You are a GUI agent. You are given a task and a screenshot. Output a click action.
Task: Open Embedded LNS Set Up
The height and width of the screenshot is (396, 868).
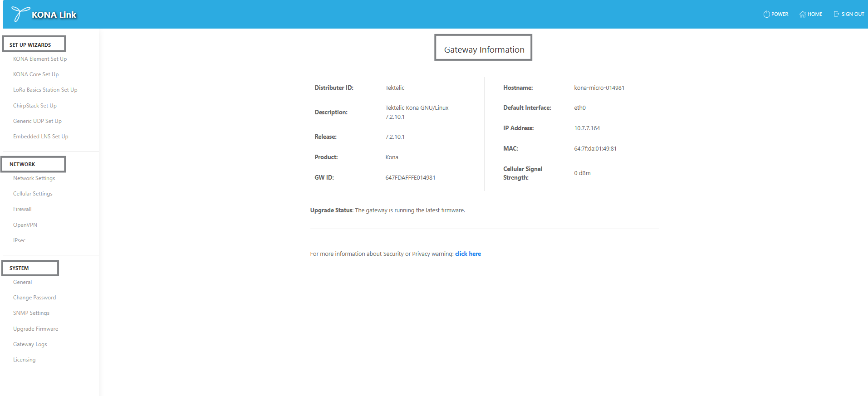[41, 137]
